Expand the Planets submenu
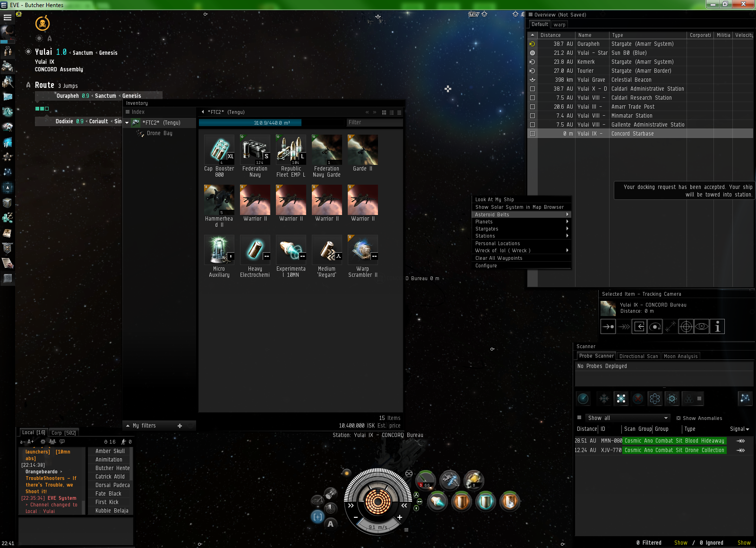The width and height of the screenshot is (756, 548). 522,222
